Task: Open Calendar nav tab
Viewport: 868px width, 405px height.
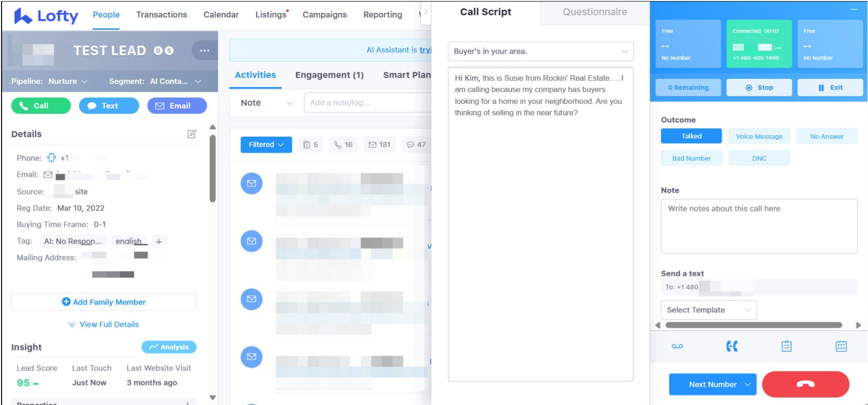Action: [x=221, y=15]
